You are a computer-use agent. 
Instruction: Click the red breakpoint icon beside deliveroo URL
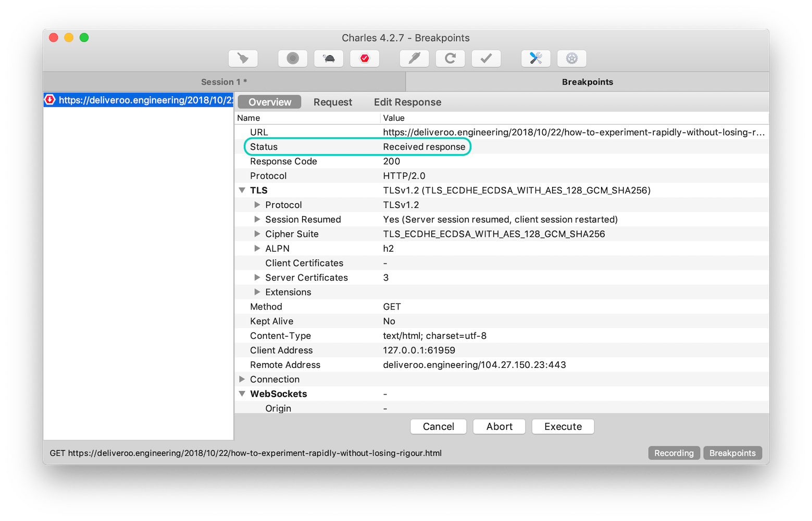coord(50,100)
